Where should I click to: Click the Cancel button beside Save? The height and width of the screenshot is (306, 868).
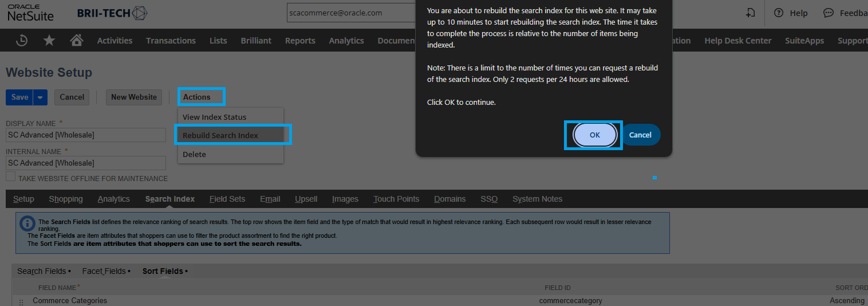72,97
